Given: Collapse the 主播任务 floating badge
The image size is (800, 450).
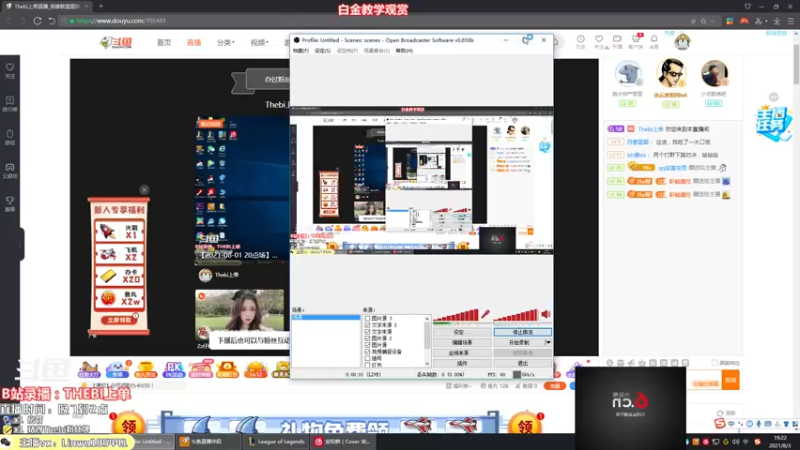Looking at the screenshot, I should 774,97.
